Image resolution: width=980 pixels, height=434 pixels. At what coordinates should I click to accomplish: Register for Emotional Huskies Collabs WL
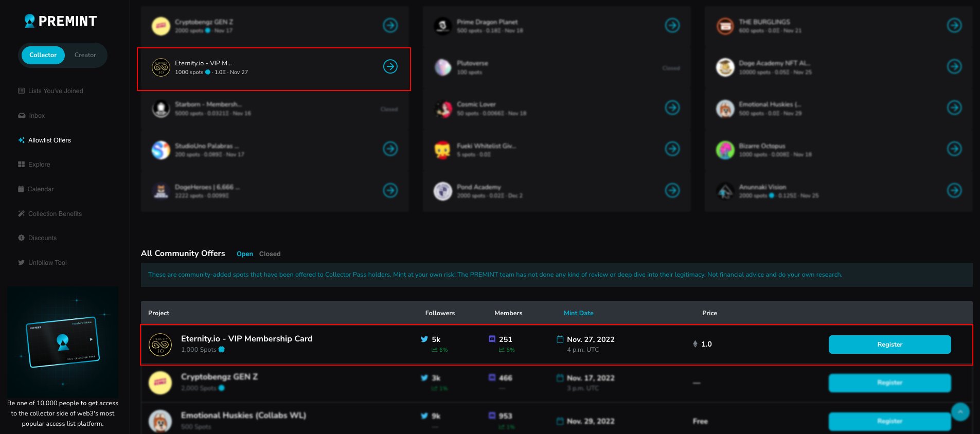(889, 421)
